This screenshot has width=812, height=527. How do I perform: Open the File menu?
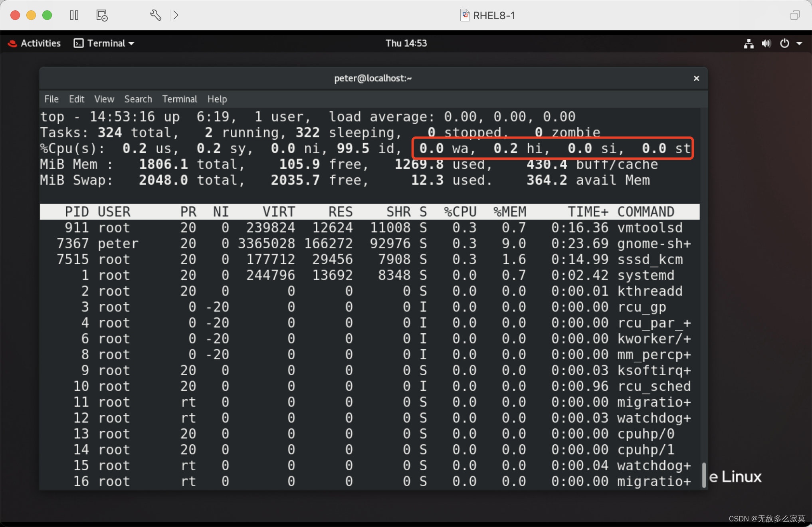coord(51,99)
